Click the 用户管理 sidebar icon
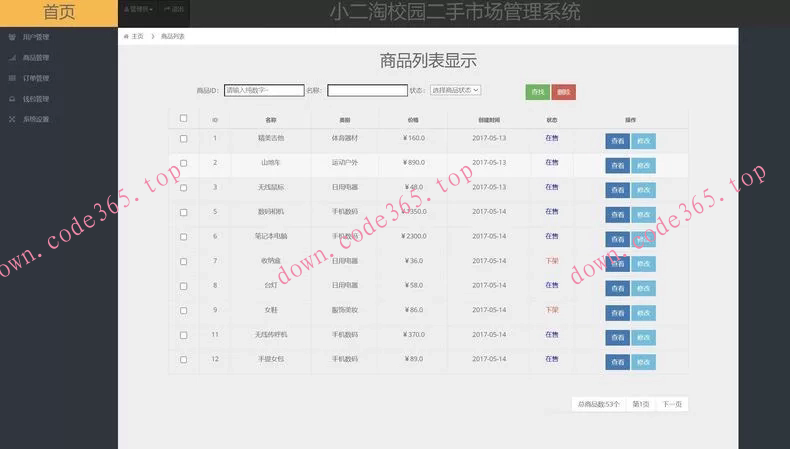Image resolution: width=790 pixels, height=449 pixels. pyautogui.click(x=12, y=37)
